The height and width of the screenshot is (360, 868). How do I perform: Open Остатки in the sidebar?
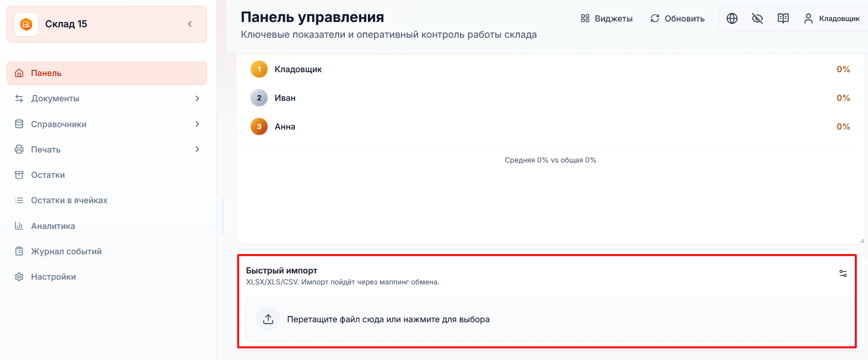click(107, 175)
